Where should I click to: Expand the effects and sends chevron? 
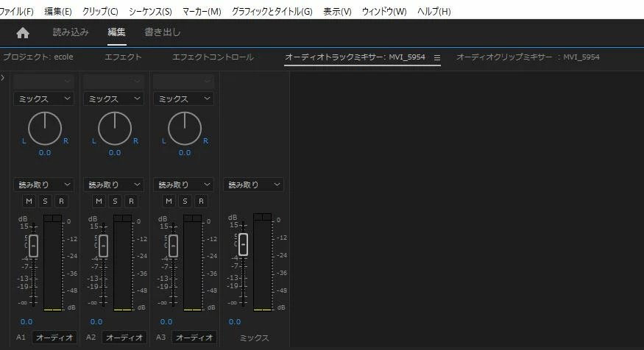3,77
